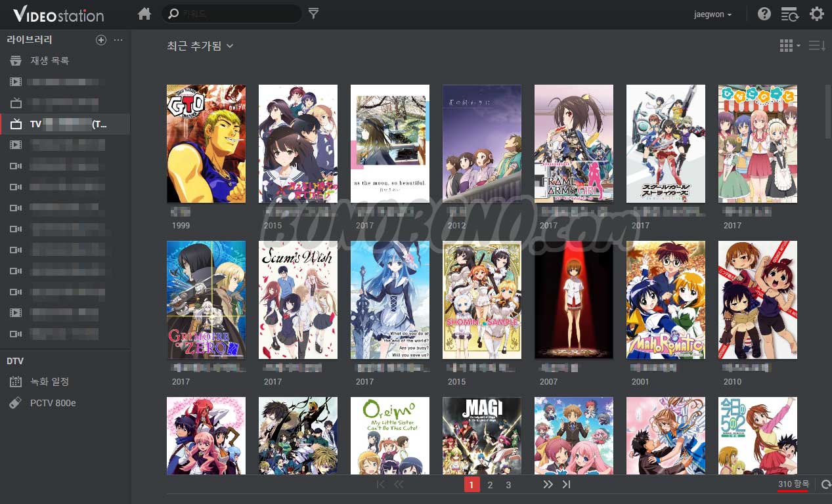Viewport: 832px width, 504px height.
Task: Expand the 최근 추가됨 sort dropdown
Action: (200, 46)
